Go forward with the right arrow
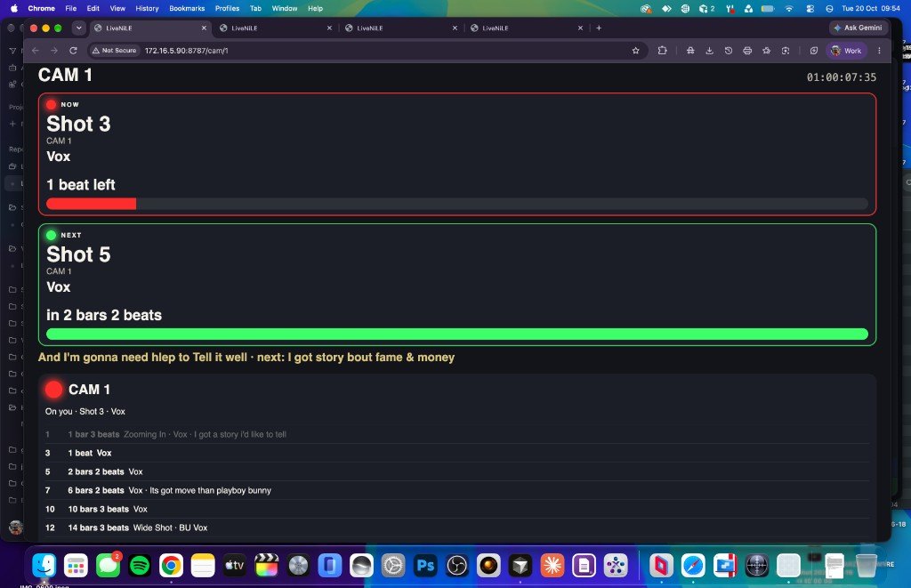The image size is (911, 588). [x=54, y=51]
